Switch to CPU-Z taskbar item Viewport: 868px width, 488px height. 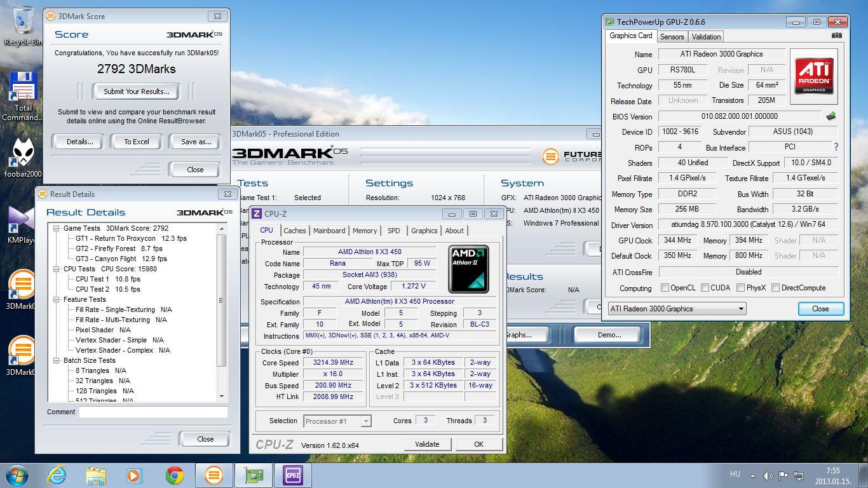click(293, 475)
